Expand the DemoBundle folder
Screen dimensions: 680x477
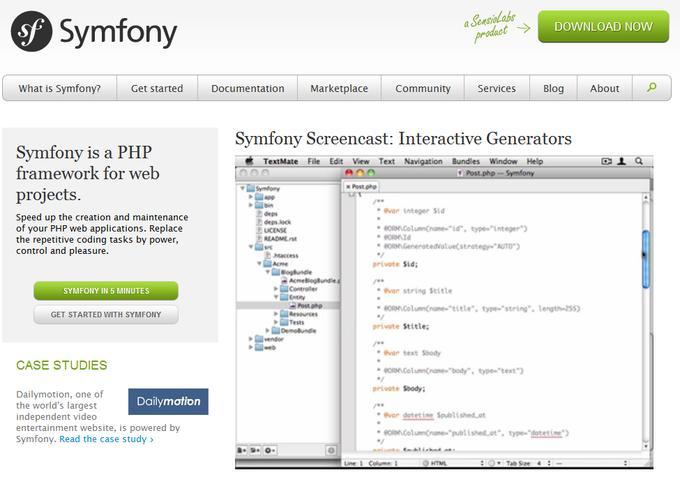(x=268, y=330)
